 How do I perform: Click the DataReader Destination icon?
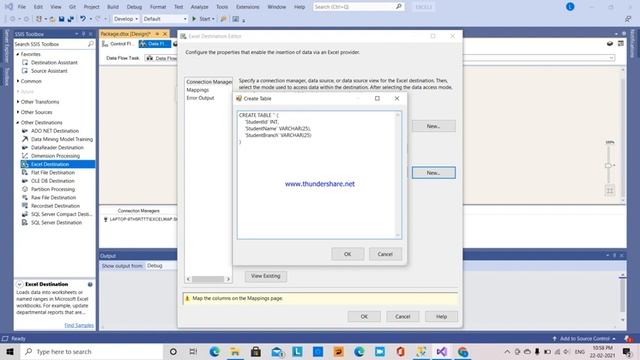click(25, 148)
